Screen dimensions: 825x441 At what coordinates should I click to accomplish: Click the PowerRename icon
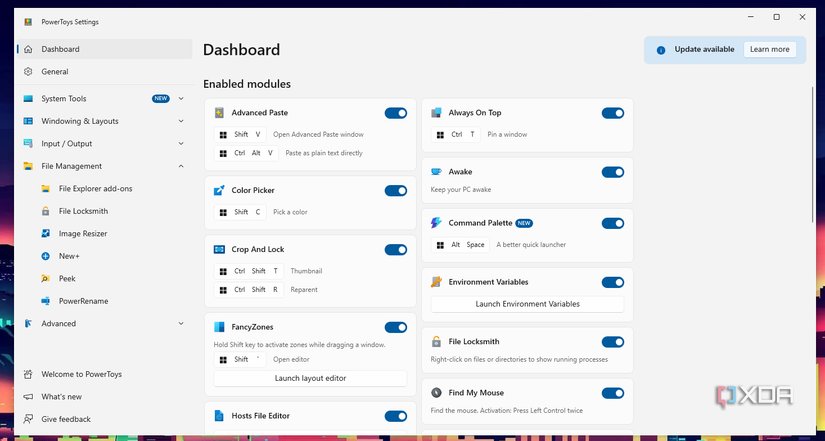click(46, 301)
